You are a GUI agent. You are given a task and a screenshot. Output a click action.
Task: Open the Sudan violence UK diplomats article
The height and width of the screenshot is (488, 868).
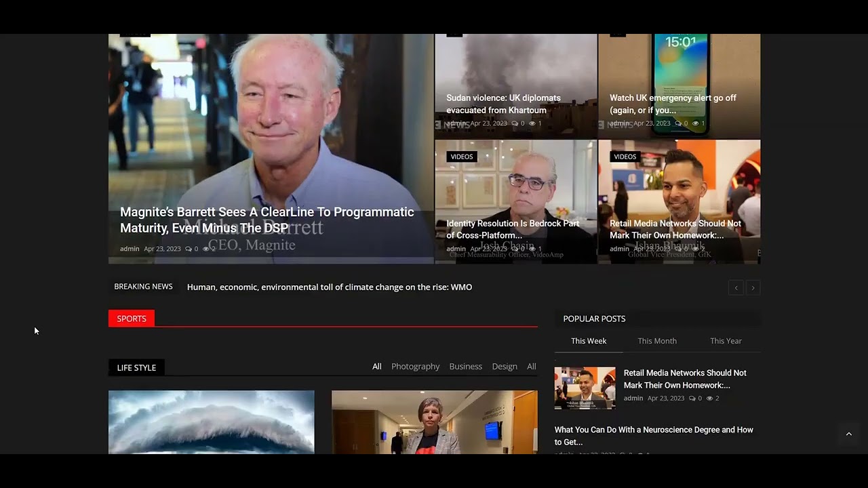click(x=503, y=104)
